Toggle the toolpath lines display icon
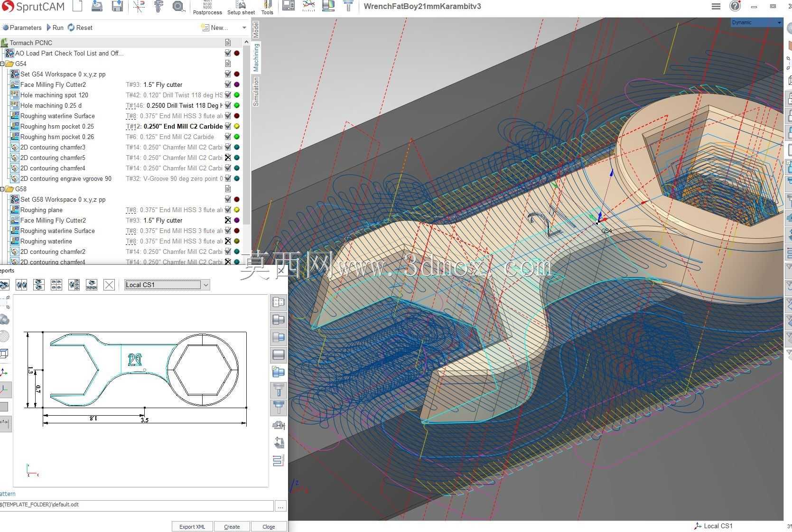 tap(279, 460)
